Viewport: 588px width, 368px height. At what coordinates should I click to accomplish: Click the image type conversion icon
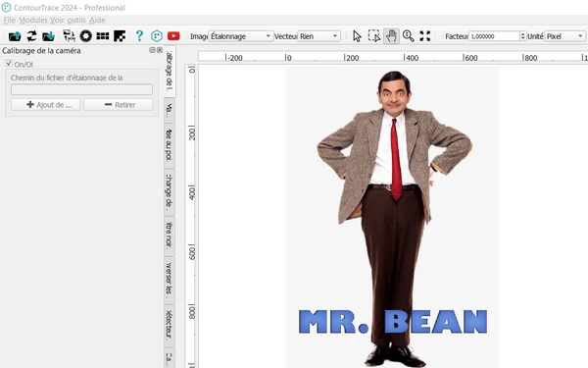[69, 36]
